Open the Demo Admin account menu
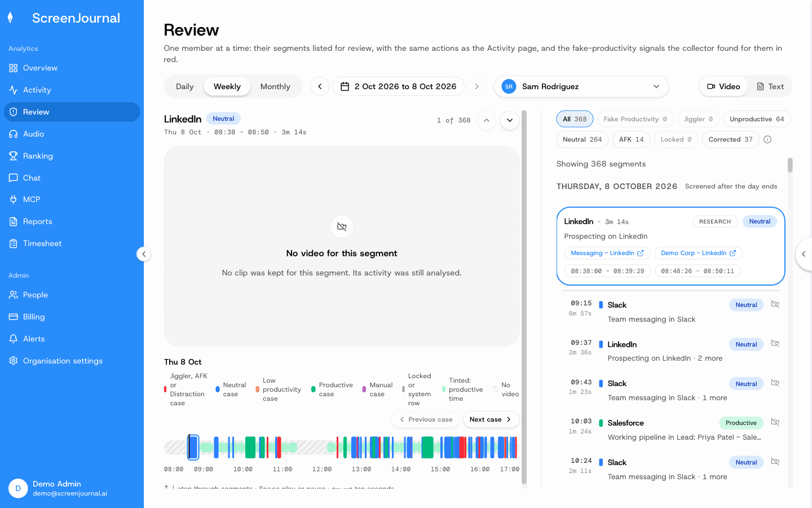The image size is (812, 508). (72, 488)
